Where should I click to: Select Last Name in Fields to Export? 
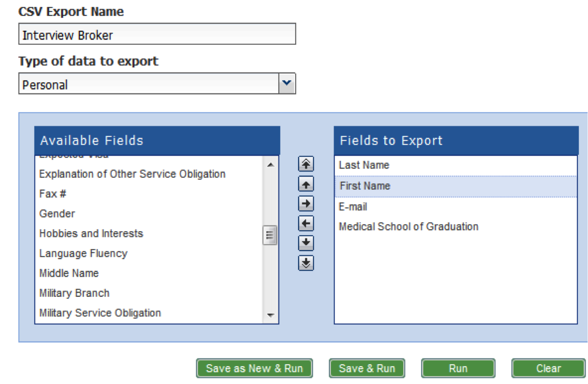tap(364, 165)
